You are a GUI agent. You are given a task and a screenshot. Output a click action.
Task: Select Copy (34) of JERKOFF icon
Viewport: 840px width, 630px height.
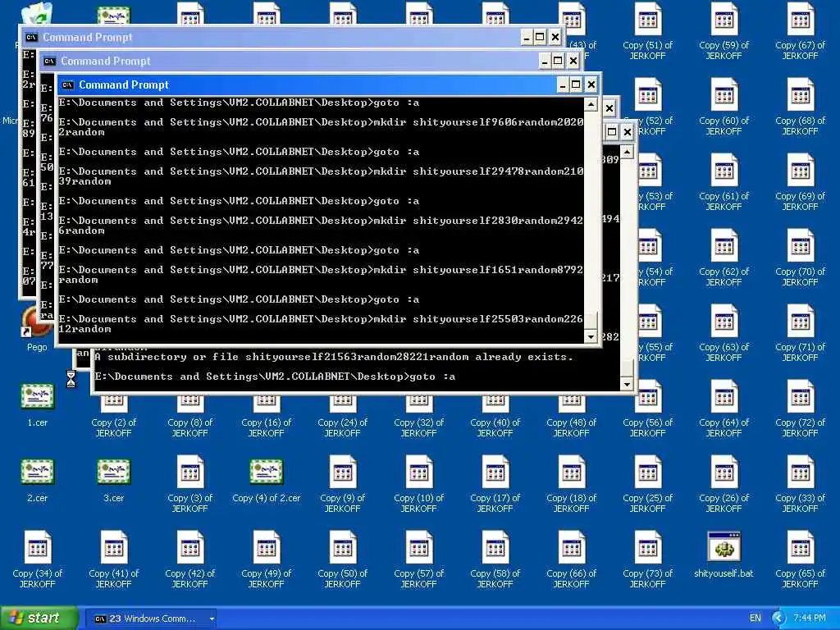[38, 547]
